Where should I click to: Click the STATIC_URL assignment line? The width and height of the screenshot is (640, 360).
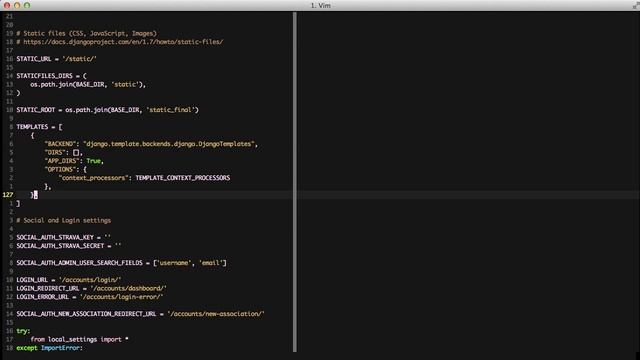coord(56,59)
